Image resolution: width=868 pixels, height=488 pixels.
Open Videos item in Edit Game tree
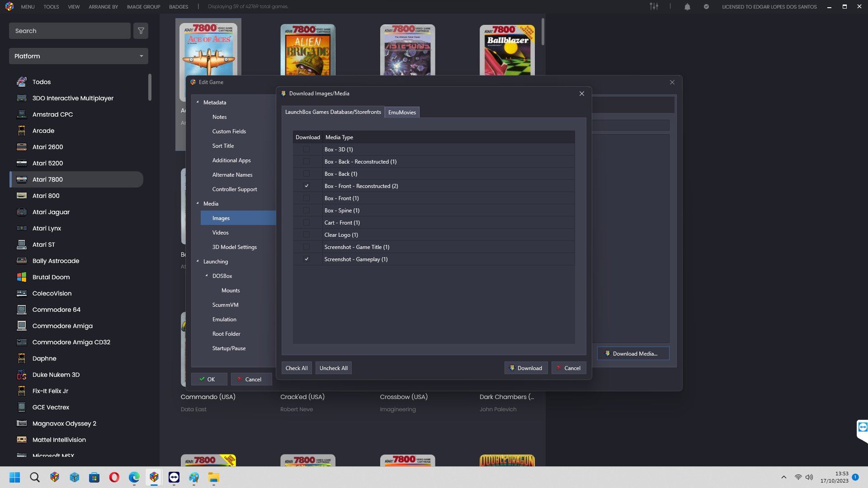click(x=220, y=232)
